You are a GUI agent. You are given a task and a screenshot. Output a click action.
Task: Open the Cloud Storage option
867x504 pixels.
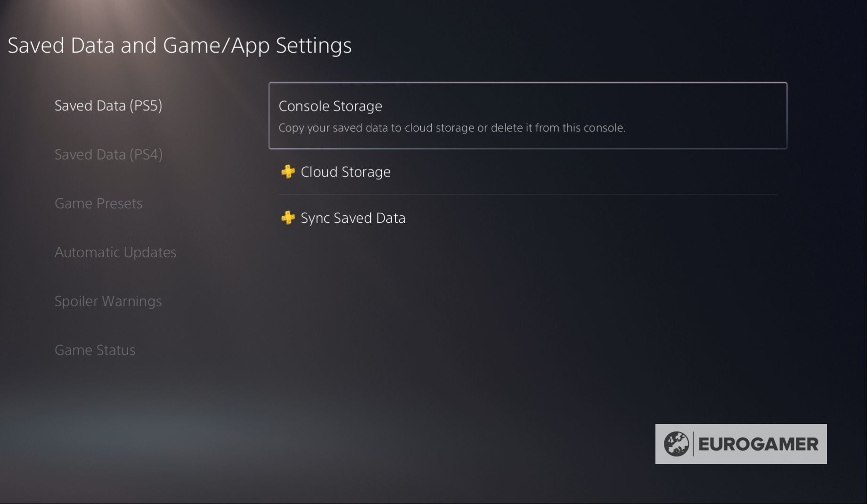[x=528, y=172]
